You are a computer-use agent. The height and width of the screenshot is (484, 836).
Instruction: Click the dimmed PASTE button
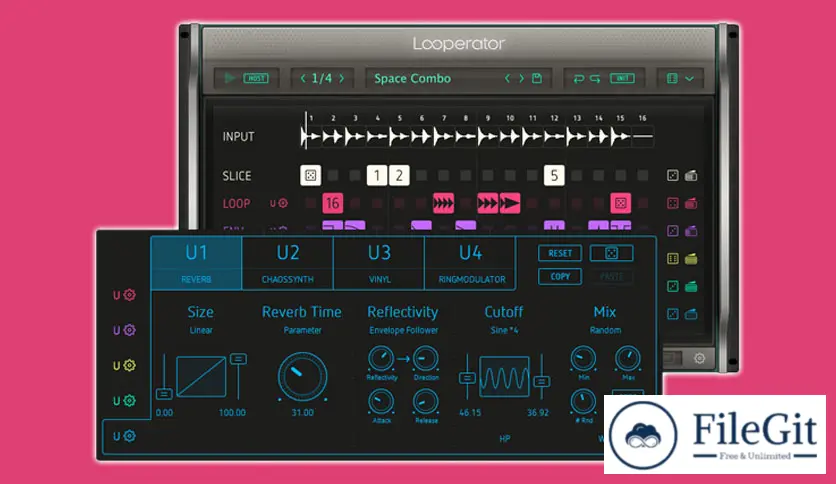612,276
